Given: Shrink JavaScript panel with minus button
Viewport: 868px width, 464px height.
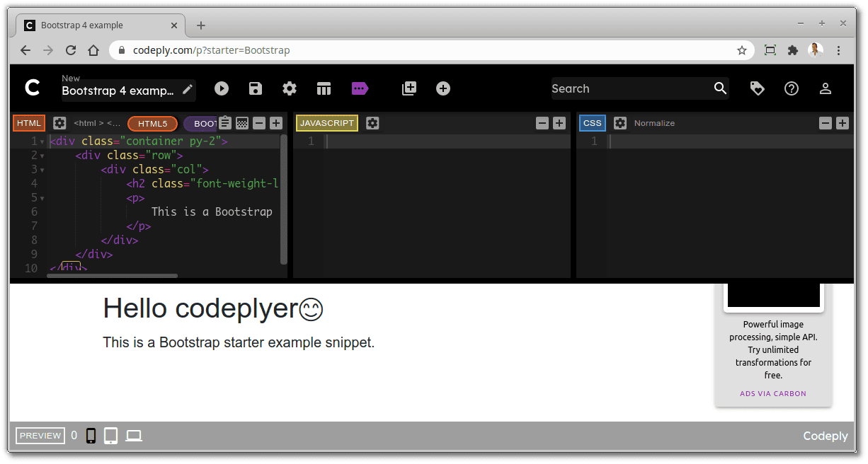Looking at the screenshot, I should click(x=542, y=123).
